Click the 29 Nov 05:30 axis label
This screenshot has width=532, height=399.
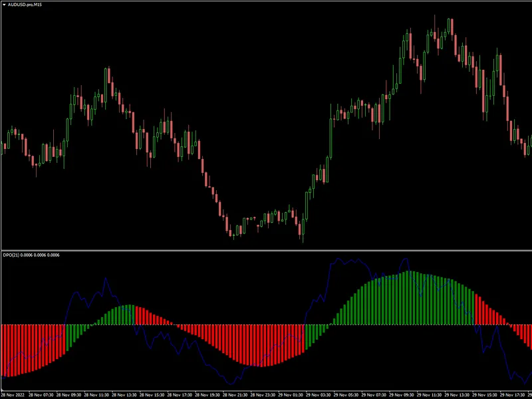pos(346,395)
